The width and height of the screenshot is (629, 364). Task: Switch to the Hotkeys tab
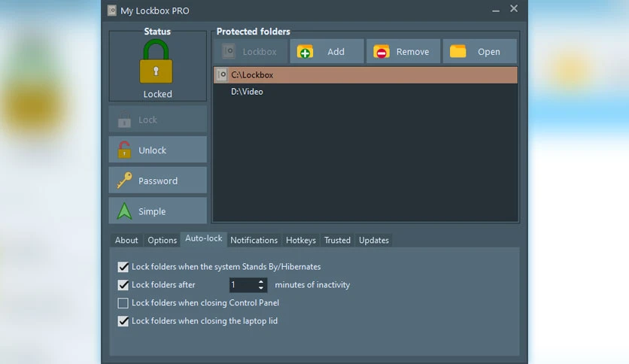pos(301,240)
